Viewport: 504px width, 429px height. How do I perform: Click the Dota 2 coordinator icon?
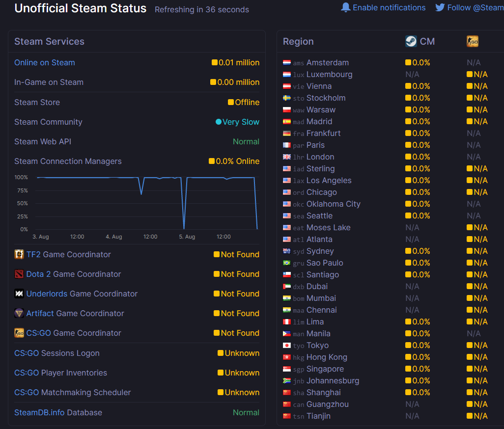click(19, 274)
